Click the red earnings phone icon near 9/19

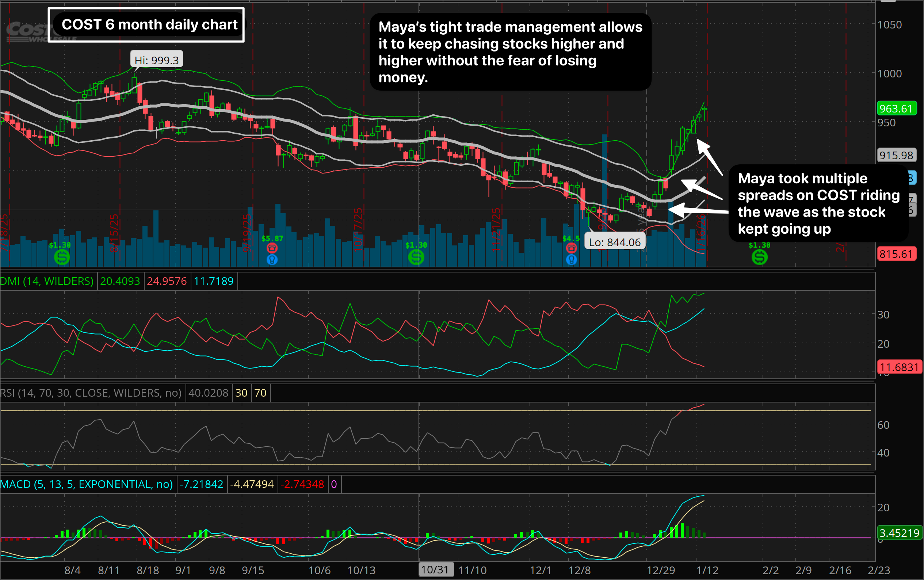[272, 248]
